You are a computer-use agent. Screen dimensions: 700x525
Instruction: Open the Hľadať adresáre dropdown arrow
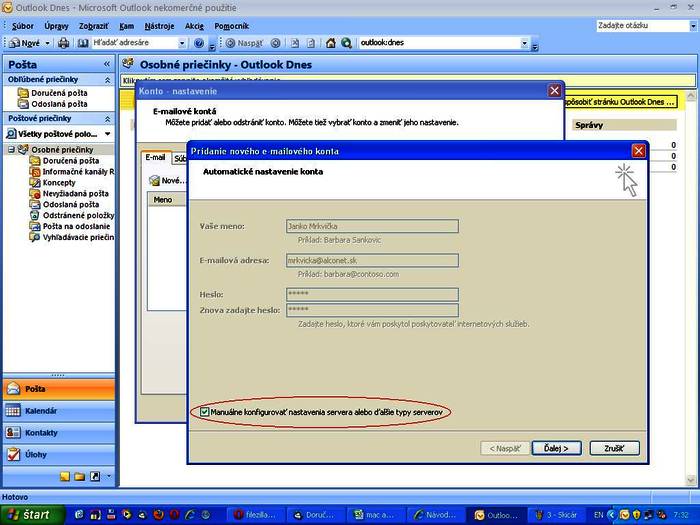point(182,43)
